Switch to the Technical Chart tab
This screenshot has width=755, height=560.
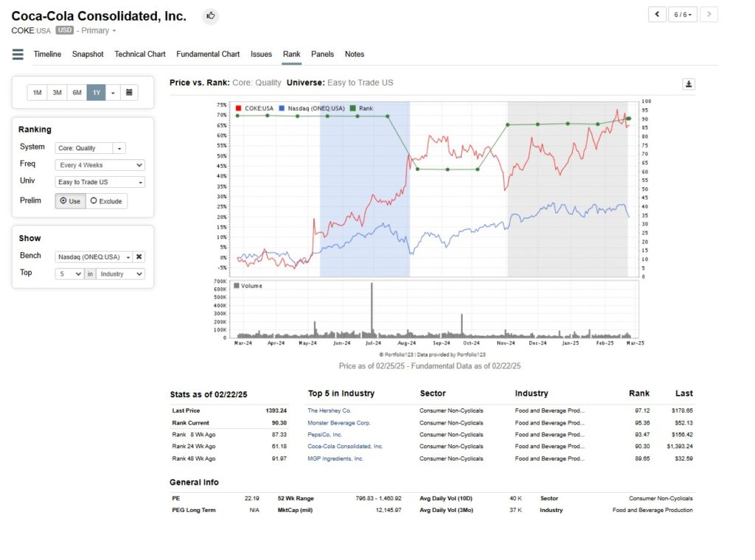[140, 55]
